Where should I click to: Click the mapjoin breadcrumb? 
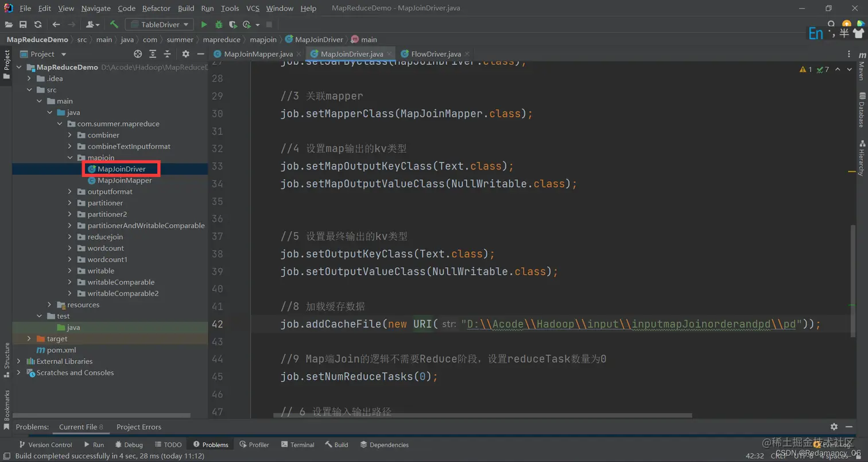(262, 40)
